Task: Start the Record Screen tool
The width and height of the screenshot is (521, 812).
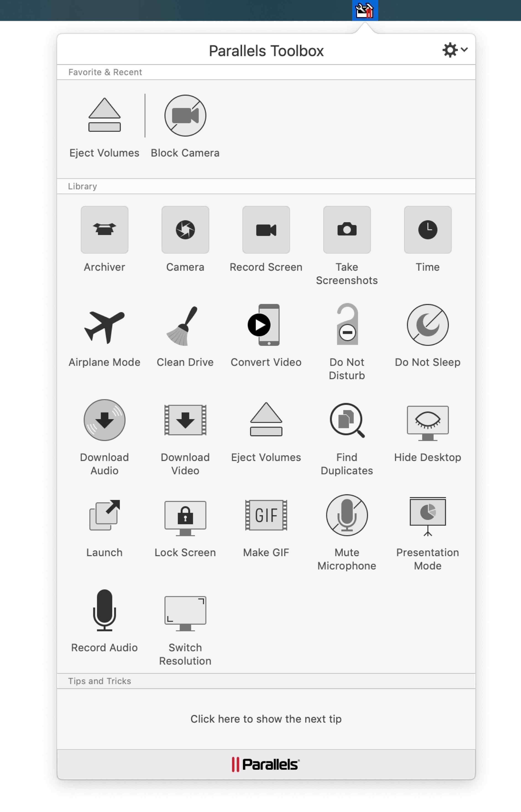Action: [266, 229]
